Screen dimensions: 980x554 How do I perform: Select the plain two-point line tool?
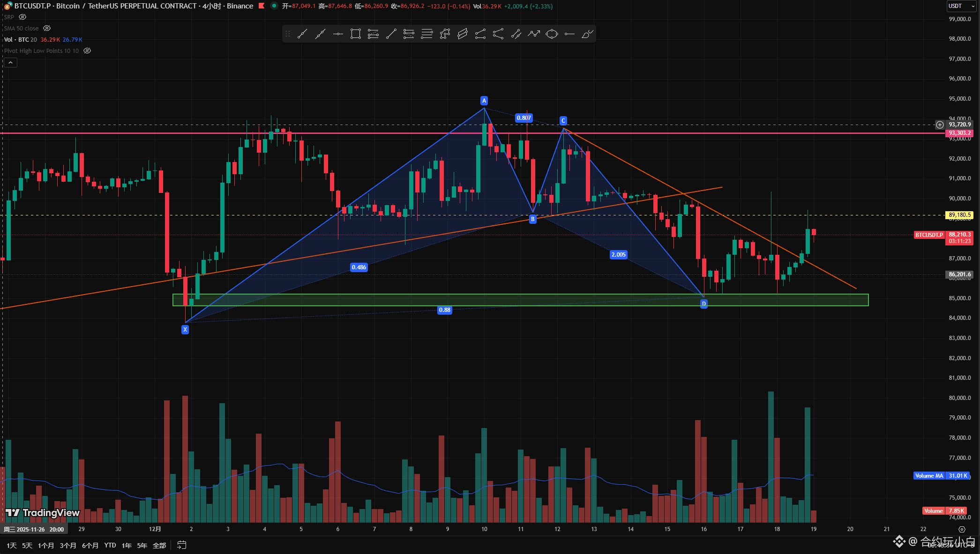[391, 34]
